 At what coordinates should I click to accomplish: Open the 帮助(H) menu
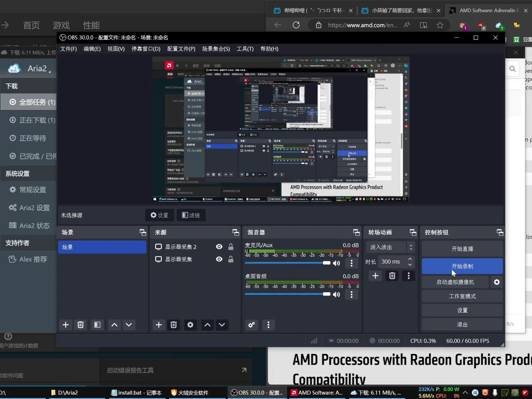269,49
